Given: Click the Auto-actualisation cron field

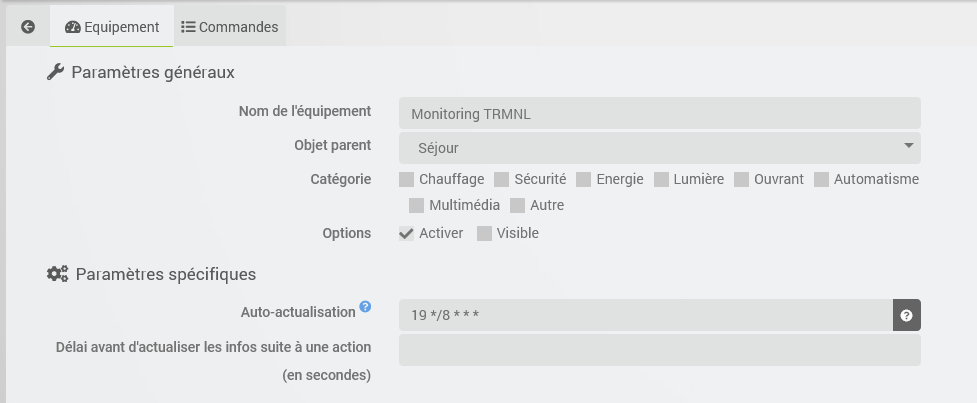Looking at the screenshot, I should pyautogui.click(x=645, y=315).
